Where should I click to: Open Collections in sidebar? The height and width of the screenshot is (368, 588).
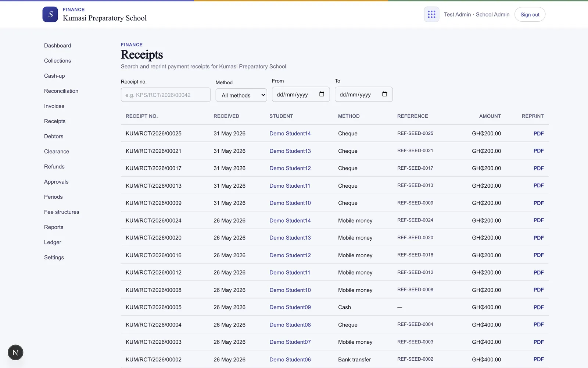(x=58, y=61)
